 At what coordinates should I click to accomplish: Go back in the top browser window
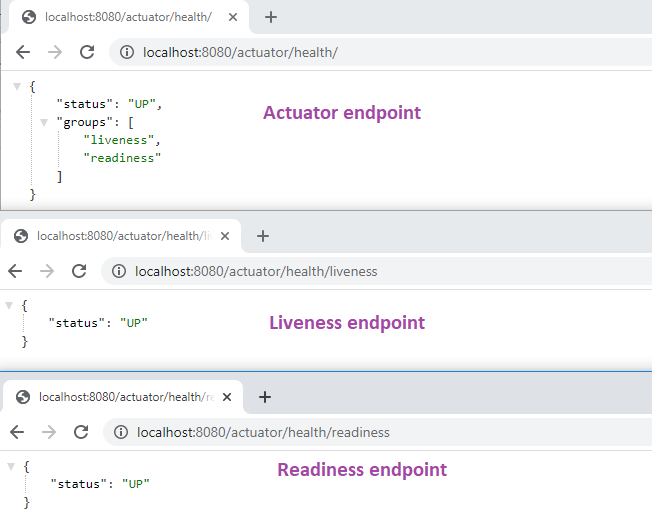(23, 52)
